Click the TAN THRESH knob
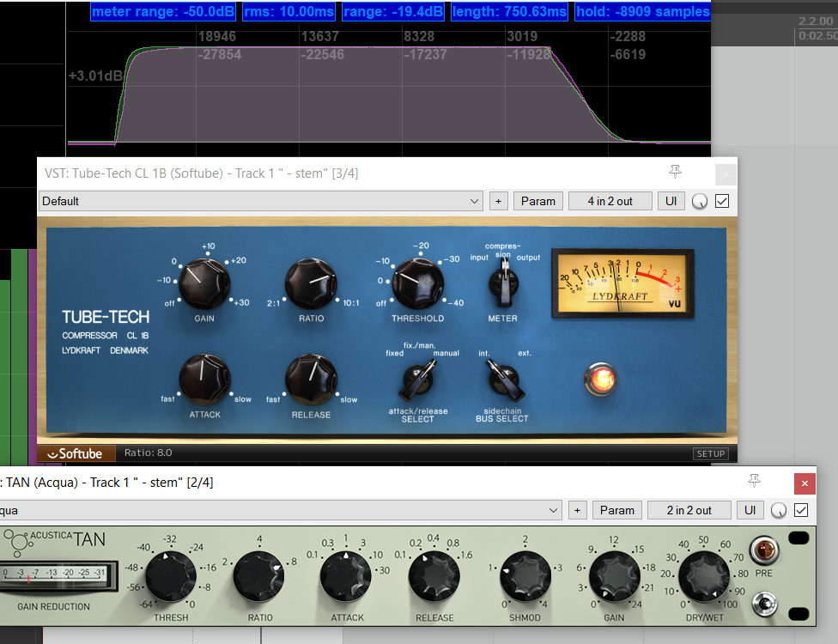Image resolution: width=838 pixels, height=644 pixels. [171, 577]
